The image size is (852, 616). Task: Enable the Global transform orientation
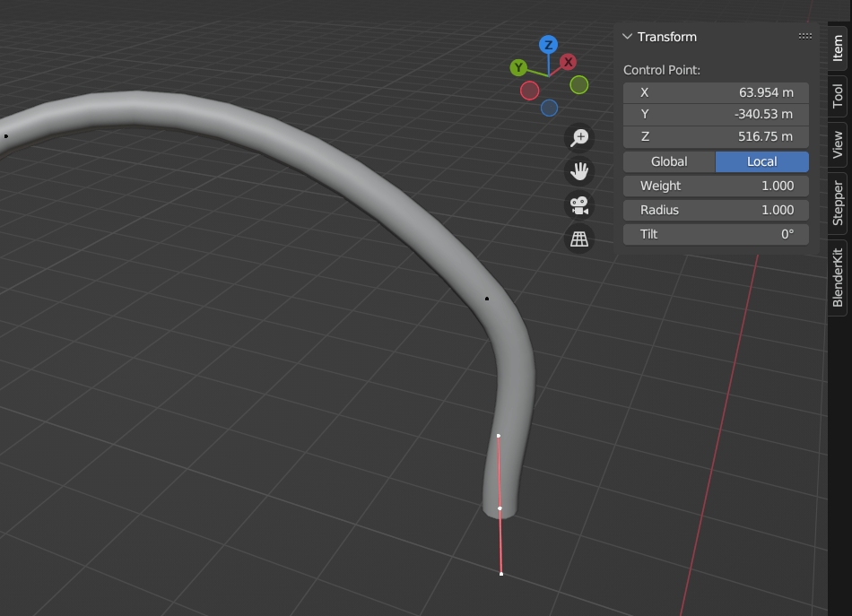(x=668, y=161)
